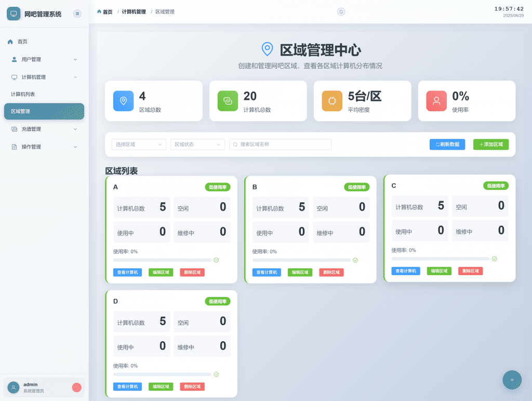The image size is (532, 401).
Task: Click the red user usage-rate icon
Action: tap(436, 101)
